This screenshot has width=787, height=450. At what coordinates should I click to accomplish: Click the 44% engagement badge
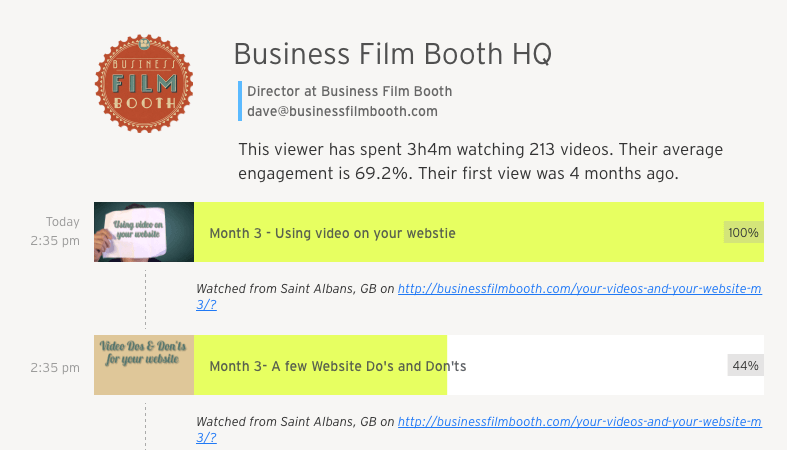click(x=745, y=365)
